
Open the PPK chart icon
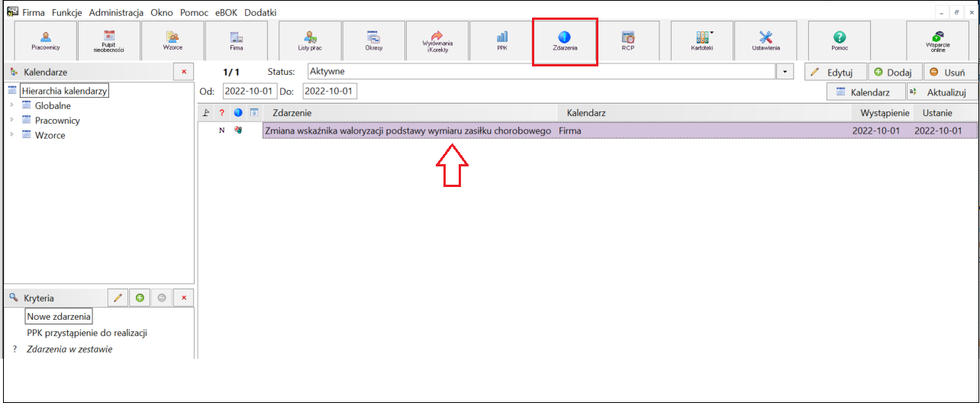point(501,40)
